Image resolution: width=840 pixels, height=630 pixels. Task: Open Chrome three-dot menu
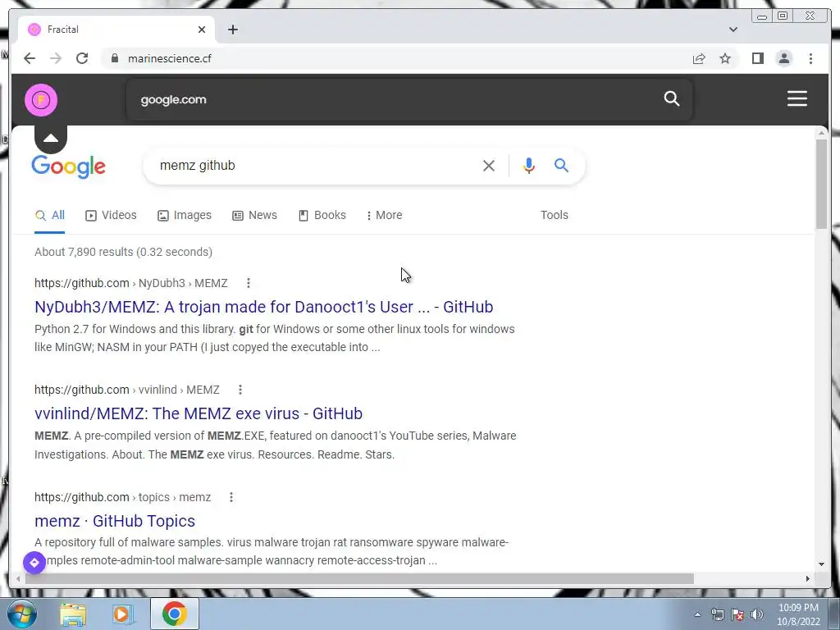pos(810,58)
